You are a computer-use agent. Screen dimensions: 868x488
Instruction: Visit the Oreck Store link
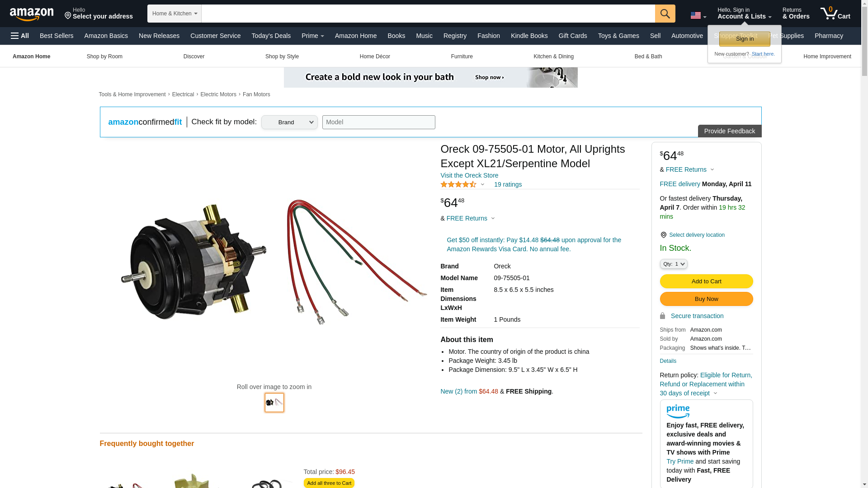tap(469, 175)
